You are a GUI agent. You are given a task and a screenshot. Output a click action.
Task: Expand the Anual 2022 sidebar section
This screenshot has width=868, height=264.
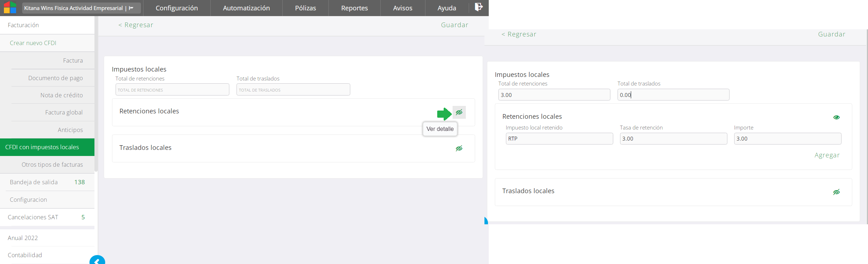pyautogui.click(x=23, y=238)
